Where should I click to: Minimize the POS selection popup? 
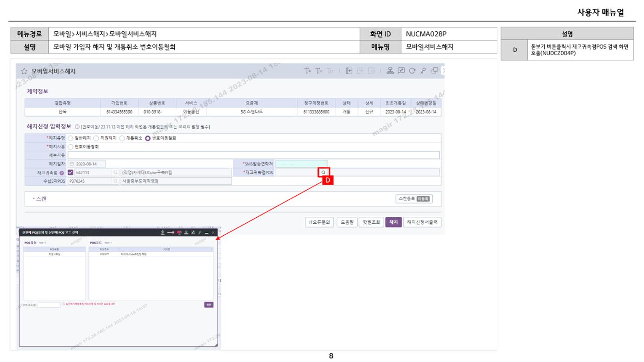(207, 233)
